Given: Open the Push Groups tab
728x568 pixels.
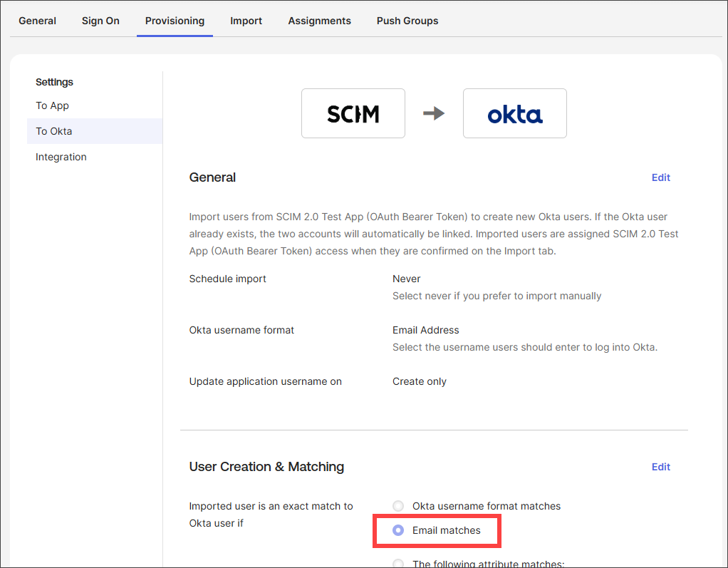Looking at the screenshot, I should click(407, 21).
